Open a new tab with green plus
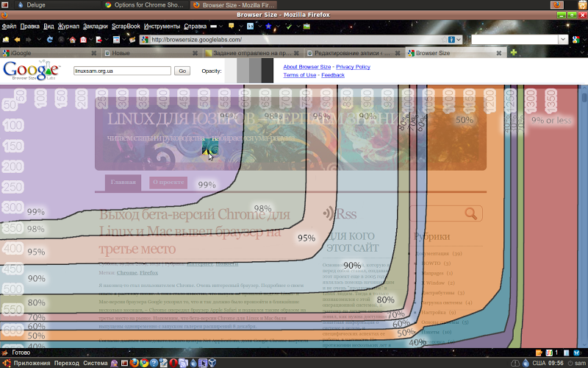Screen dimensions: 588x368 pos(513,52)
